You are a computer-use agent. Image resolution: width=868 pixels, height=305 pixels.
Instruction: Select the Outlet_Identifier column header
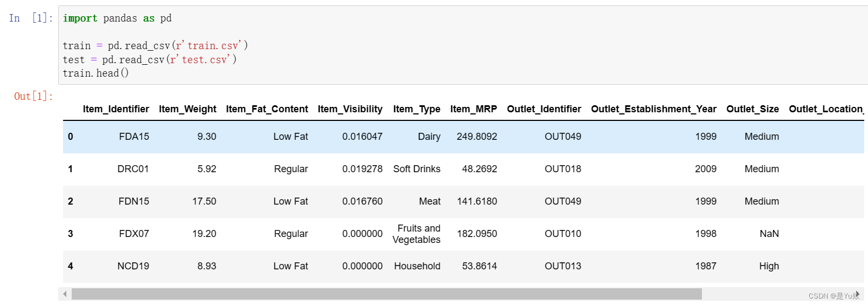pyautogui.click(x=544, y=109)
